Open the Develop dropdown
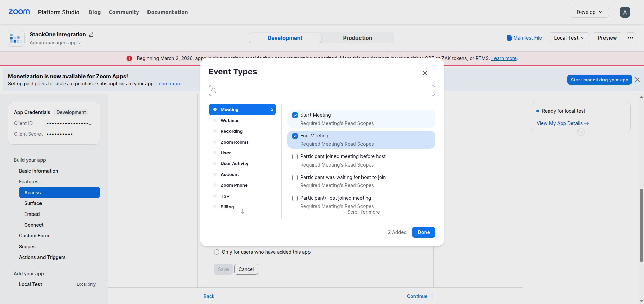This screenshot has height=304, width=644. point(590,12)
